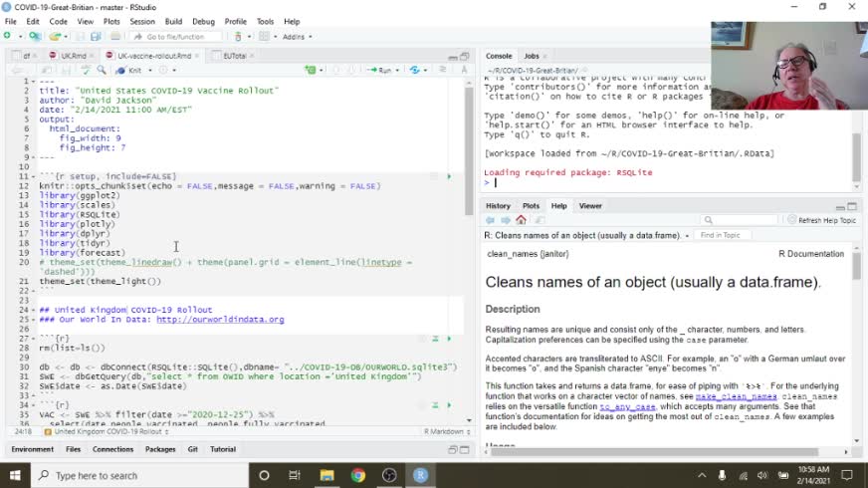The width and height of the screenshot is (868, 488).
Task: Click the spell check icon in editor toolbar
Action: click(x=87, y=70)
